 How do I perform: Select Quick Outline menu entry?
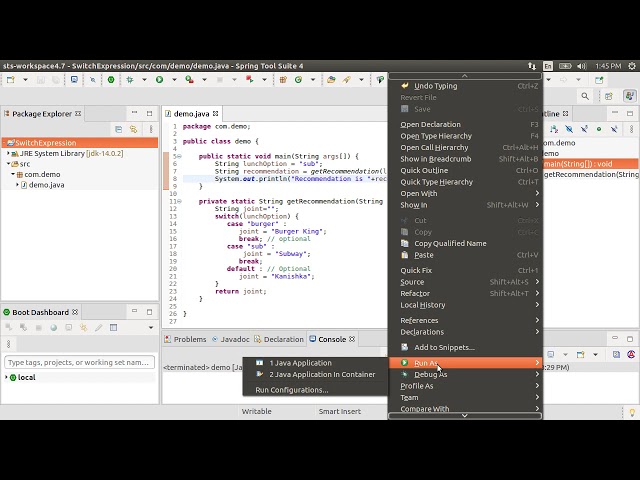click(465, 171)
